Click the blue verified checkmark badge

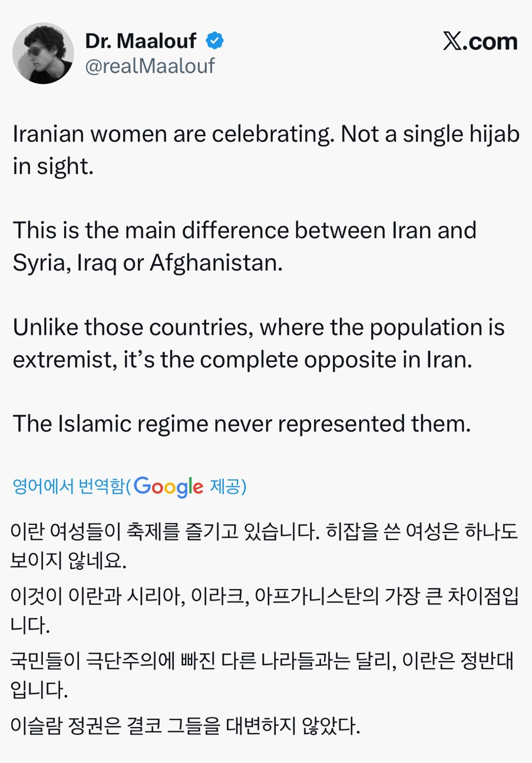[214, 41]
